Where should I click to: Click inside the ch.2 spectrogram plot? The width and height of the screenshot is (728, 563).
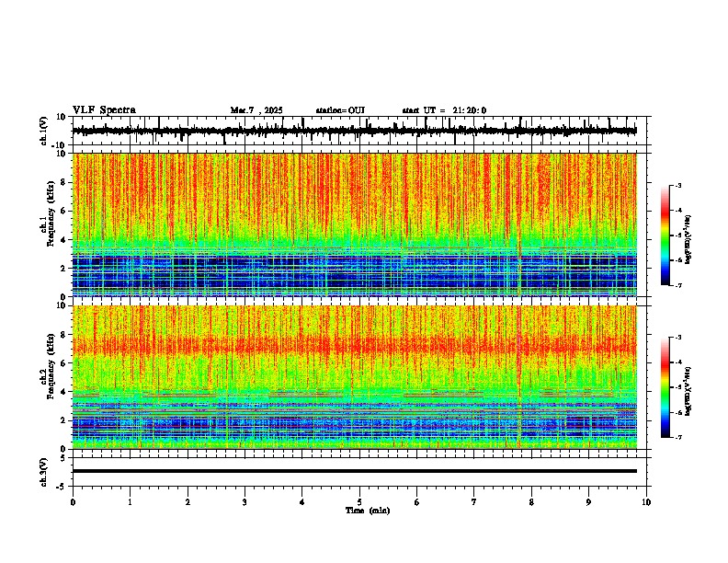pyautogui.click(x=354, y=377)
